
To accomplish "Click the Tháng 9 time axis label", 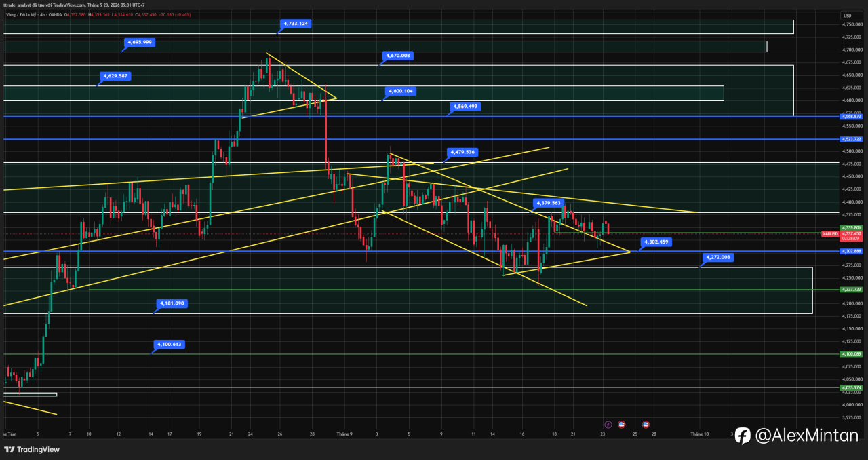I will pyautogui.click(x=344, y=434).
